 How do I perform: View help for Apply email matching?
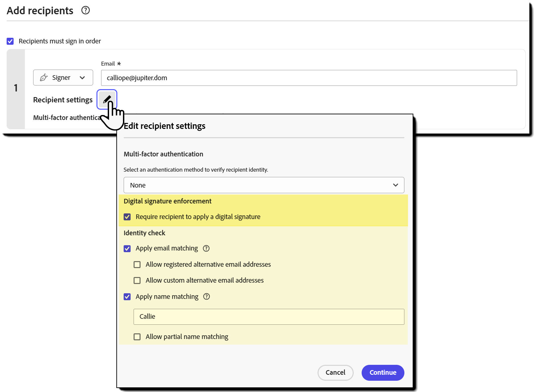206,248
